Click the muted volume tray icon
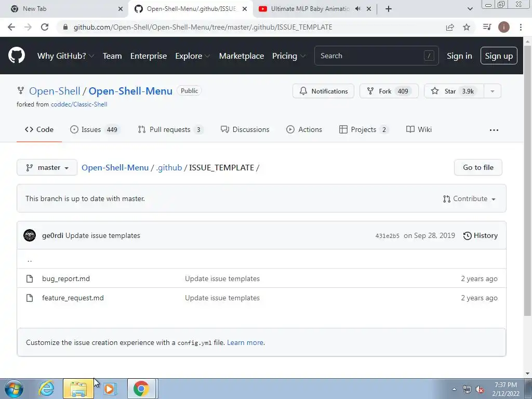 coord(480,390)
